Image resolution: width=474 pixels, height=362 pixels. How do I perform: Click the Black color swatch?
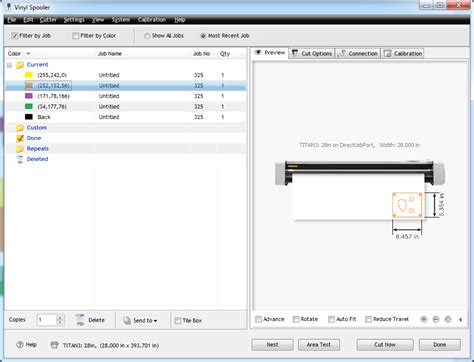(x=29, y=117)
